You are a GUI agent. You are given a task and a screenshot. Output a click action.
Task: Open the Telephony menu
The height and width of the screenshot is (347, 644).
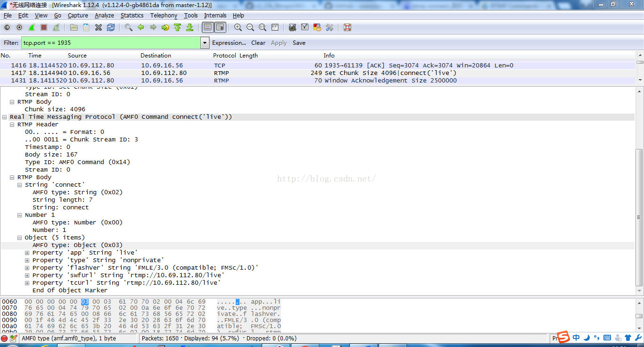tap(164, 16)
